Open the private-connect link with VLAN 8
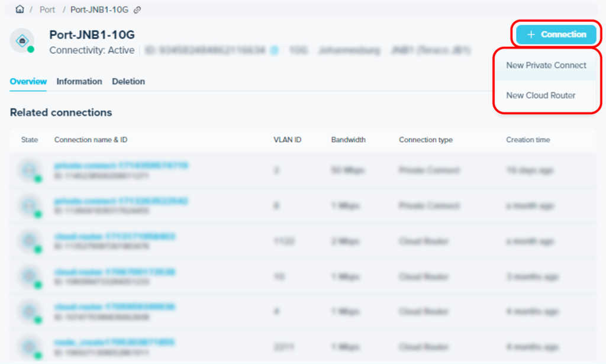The image size is (606, 364). coord(121,201)
